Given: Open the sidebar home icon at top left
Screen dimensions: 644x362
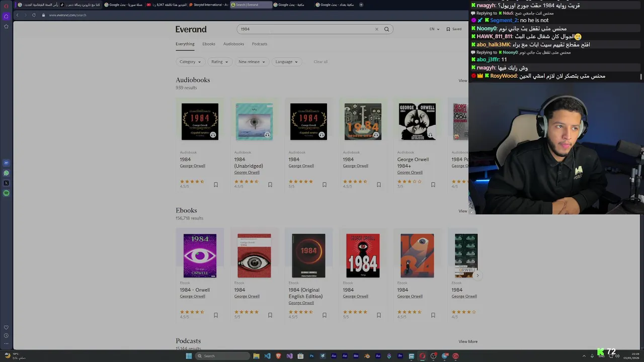Looking at the screenshot, I should [6, 16].
